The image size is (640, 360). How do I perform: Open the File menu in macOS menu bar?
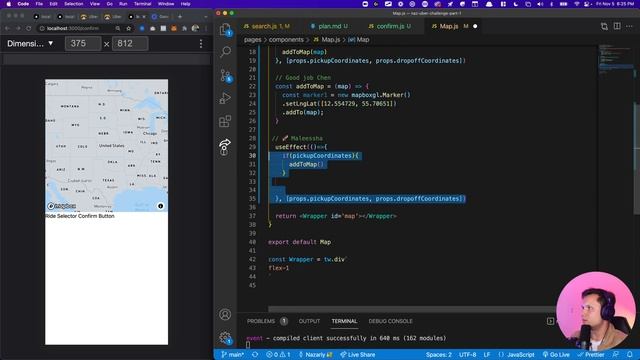click(x=39, y=4)
